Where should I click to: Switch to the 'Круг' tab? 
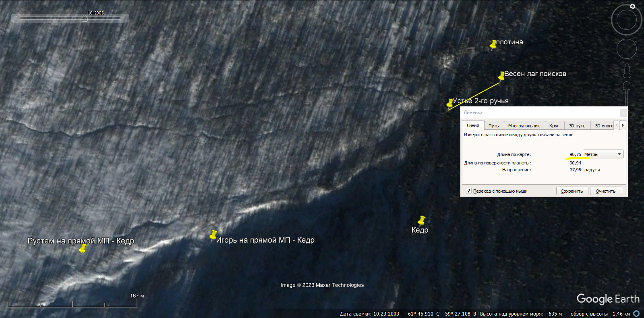click(554, 126)
